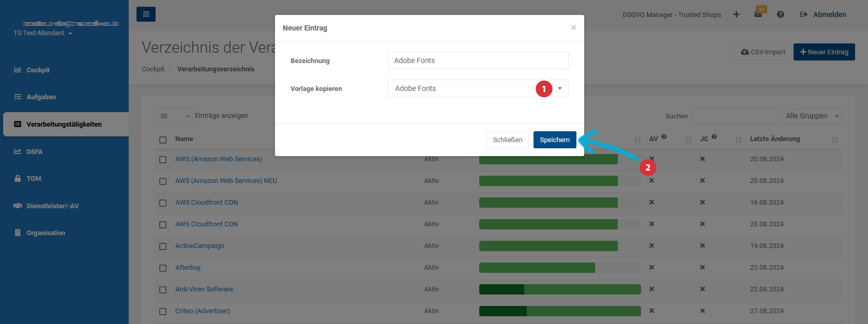Open Cockpit in the sidebar

[x=38, y=70]
